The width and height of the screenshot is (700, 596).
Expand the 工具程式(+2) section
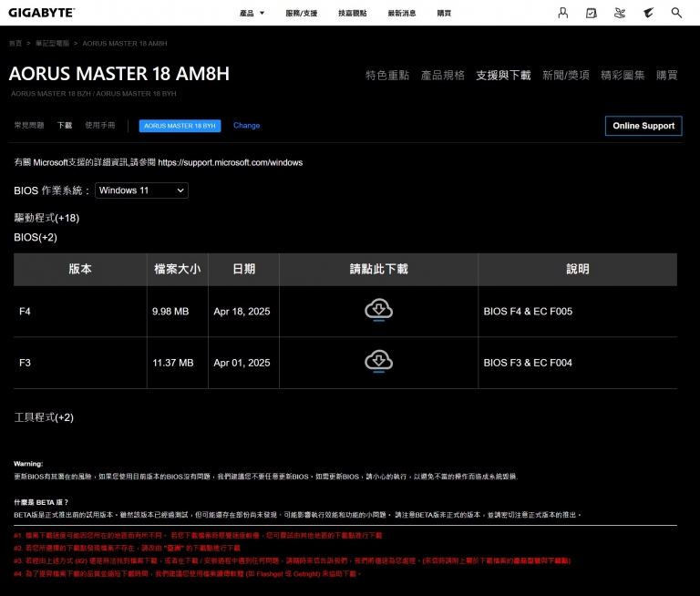[x=44, y=417]
